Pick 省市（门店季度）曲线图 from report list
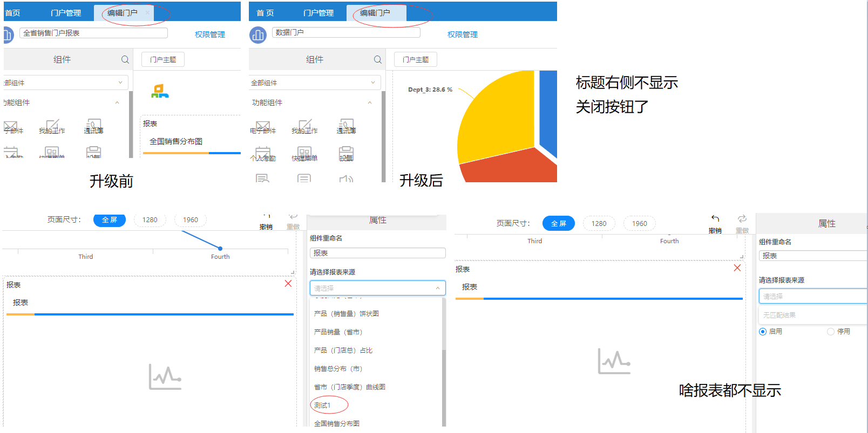Image resolution: width=868 pixels, height=433 pixels. (x=350, y=387)
